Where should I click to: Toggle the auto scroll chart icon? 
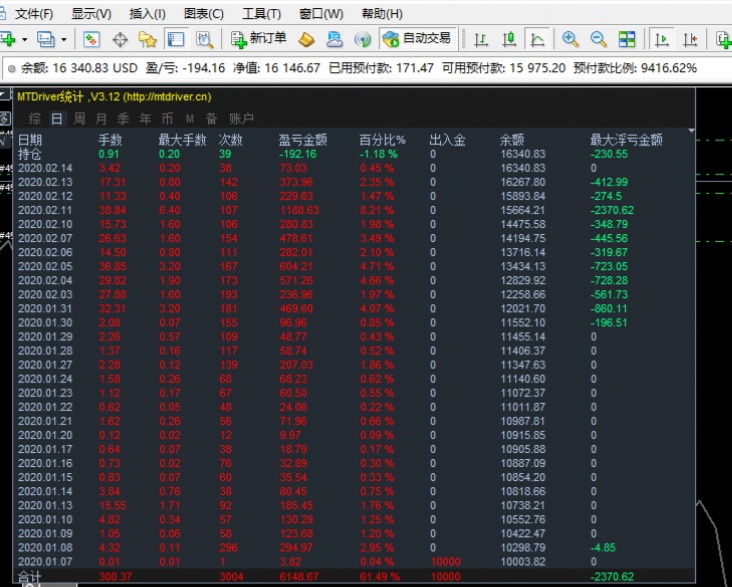(662, 39)
